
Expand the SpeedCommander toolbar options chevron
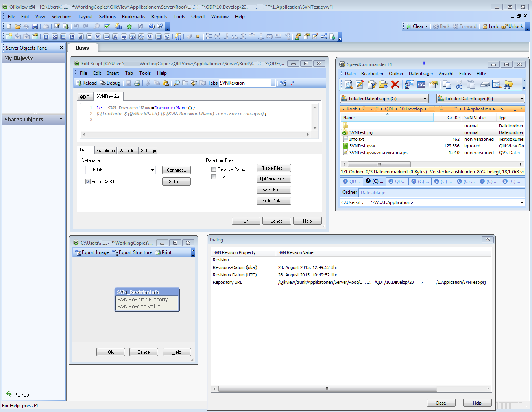click(x=524, y=85)
